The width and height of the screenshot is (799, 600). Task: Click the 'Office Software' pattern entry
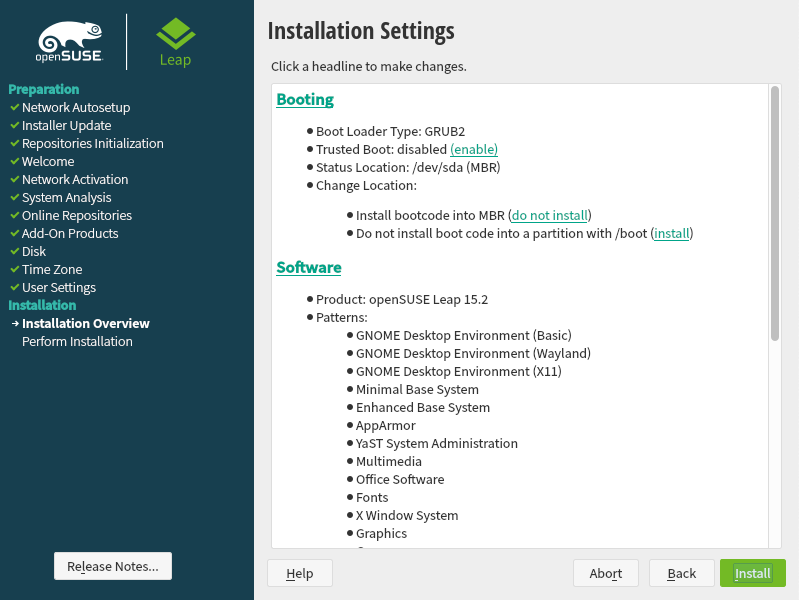tap(400, 479)
